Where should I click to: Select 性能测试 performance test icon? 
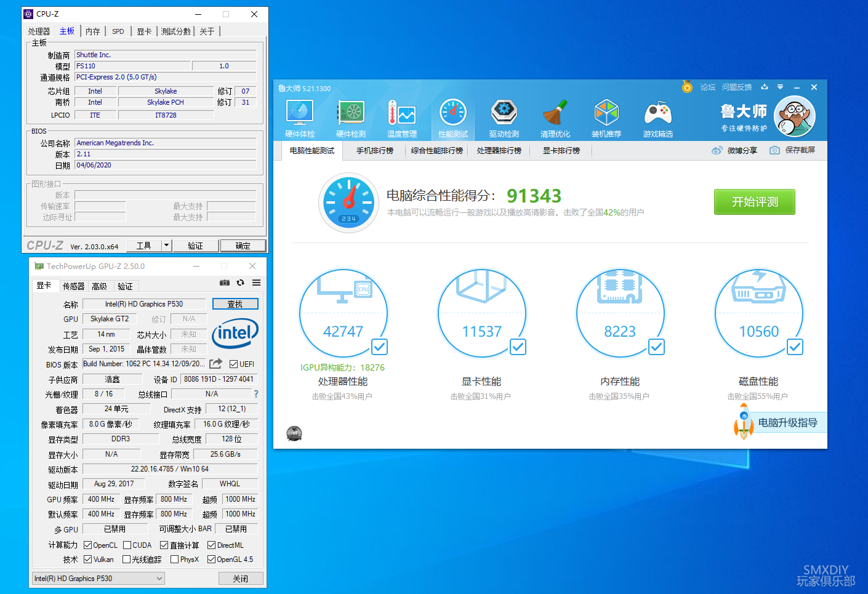pyautogui.click(x=453, y=119)
